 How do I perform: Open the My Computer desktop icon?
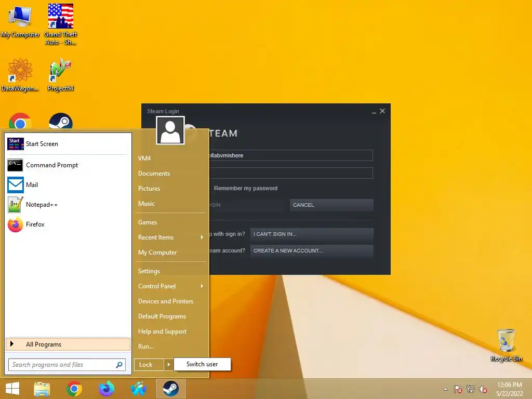(20, 21)
